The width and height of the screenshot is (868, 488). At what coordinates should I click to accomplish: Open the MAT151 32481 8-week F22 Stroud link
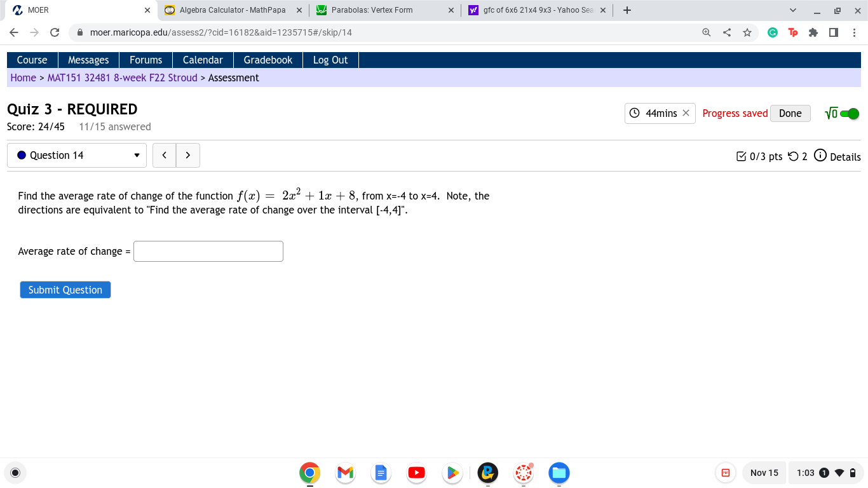click(x=121, y=78)
